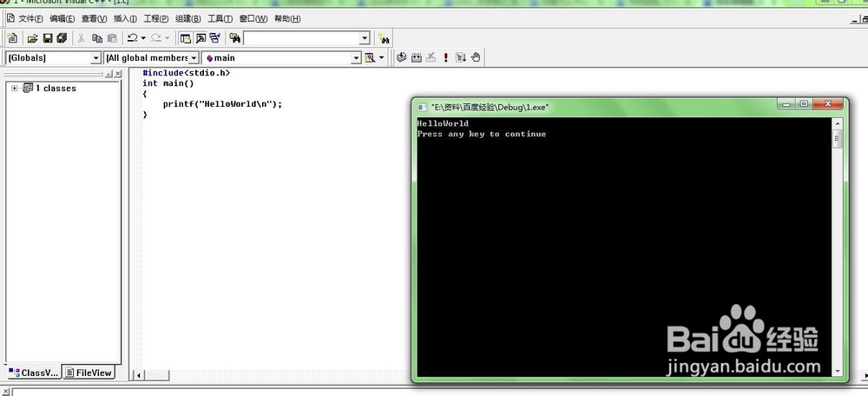868x396 pixels.
Task: Click Press any key to continue text
Action: tap(482, 134)
